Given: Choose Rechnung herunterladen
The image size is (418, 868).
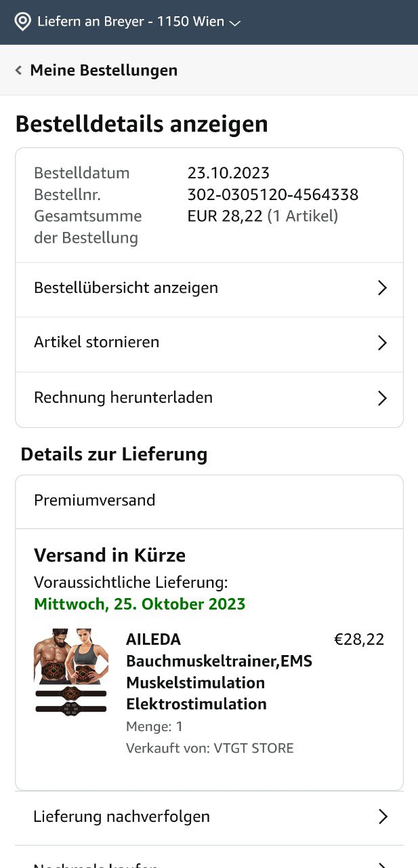Looking at the screenshot, I should coord(123,397).
